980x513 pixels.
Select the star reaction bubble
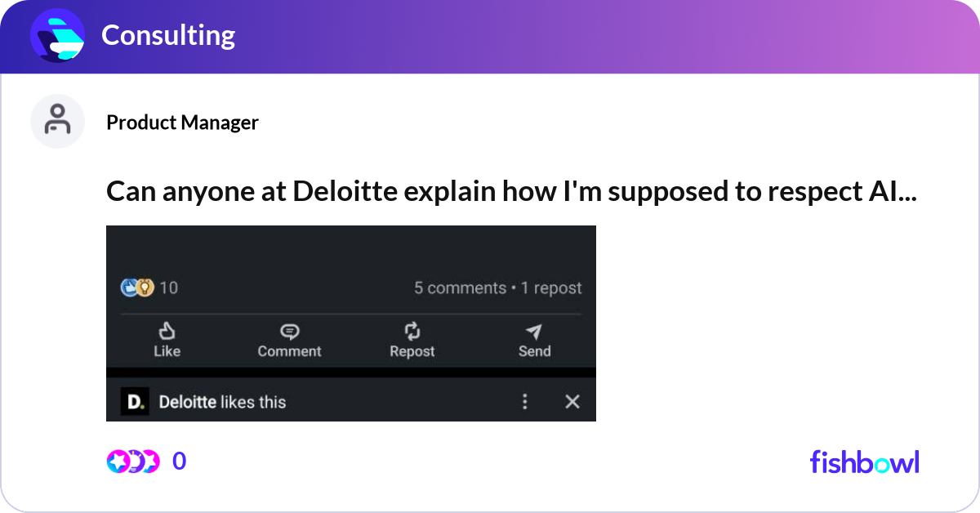coord(118,461)
